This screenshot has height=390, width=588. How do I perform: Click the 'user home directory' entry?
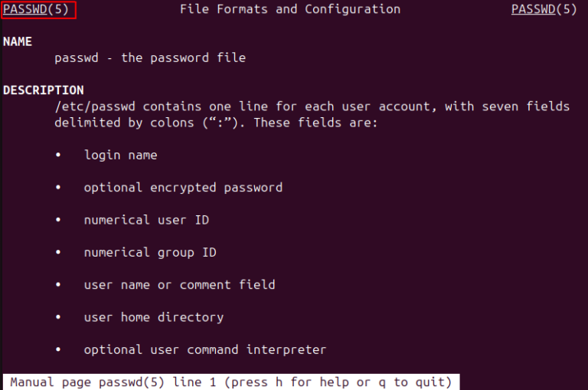tap(154, 317)
